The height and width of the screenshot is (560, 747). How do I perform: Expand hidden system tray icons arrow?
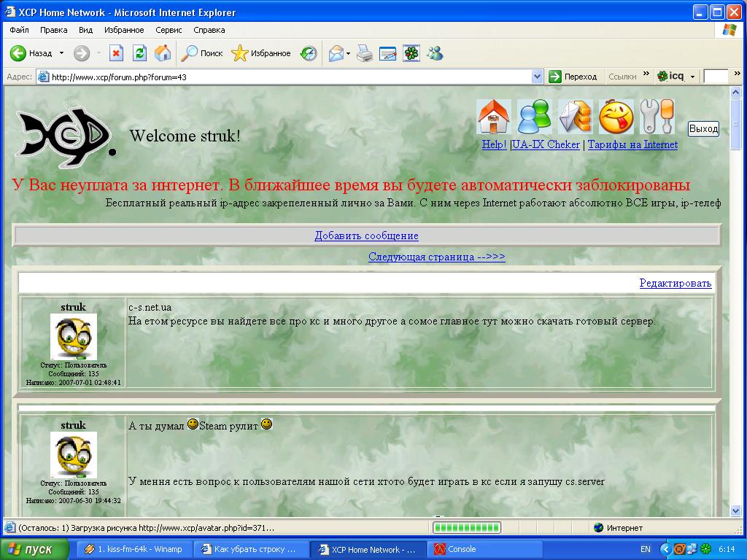665,549
